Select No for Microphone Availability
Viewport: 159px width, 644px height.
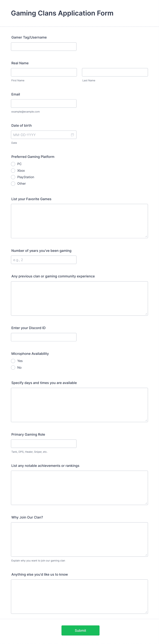tap(13, 367)
